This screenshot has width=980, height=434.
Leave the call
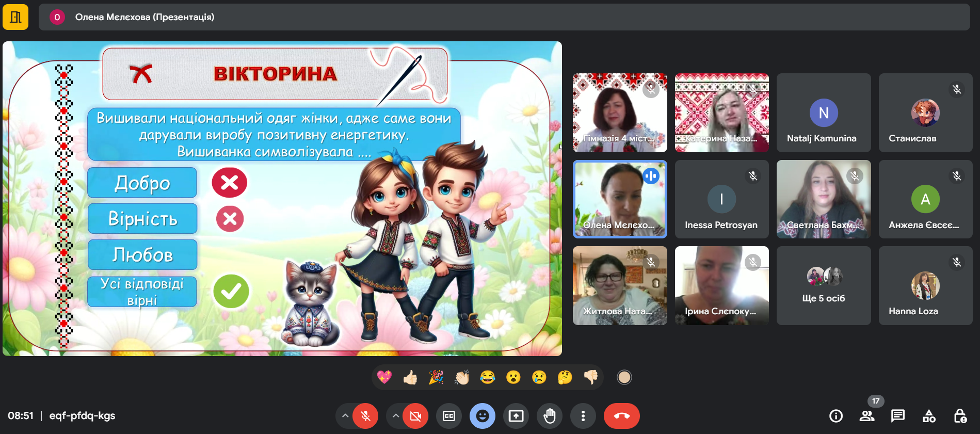(622, 416)
